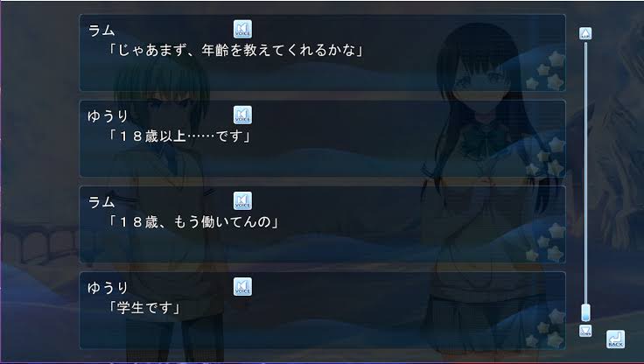644x364 pixels.
Task: Click the star decoration in the 学生です panel
Action: tap(546, 328)
